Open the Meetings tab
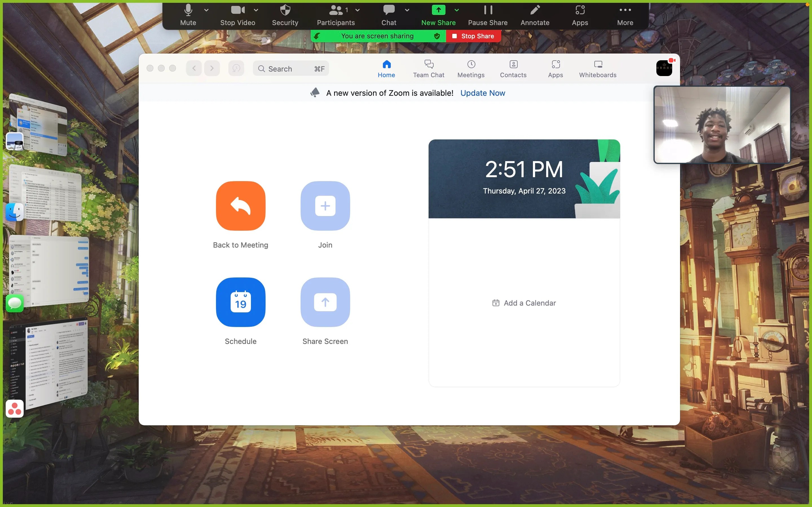Screen dimensions: 812x507 pyautogui.click(x=470, y=68)
